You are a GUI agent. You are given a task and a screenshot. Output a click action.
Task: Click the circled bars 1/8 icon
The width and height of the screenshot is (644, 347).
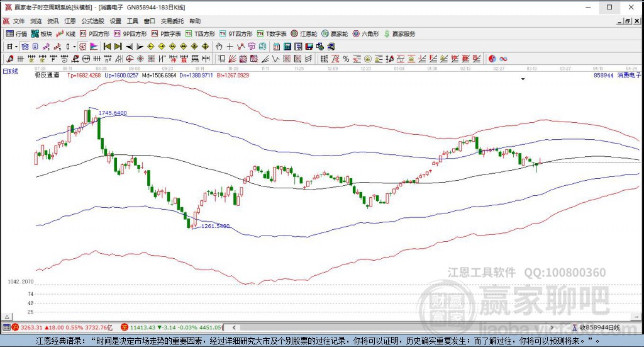86,59
